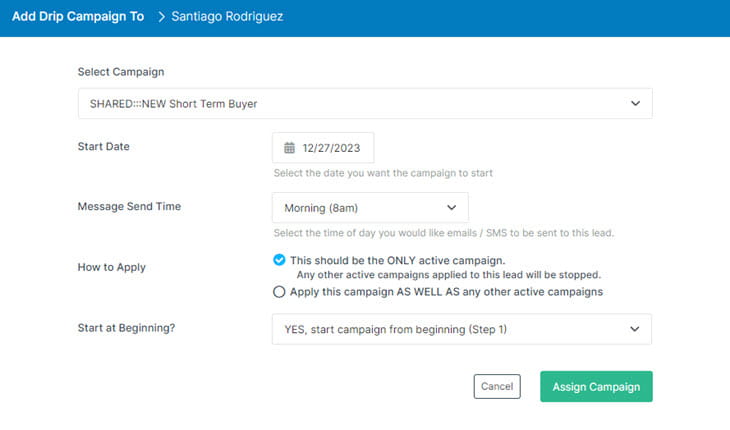
Task: Click the Select Campaign label
Action: 121,72
